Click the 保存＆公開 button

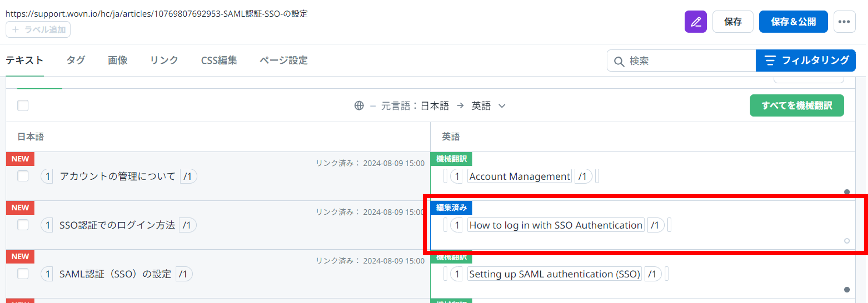coord(793,22)
